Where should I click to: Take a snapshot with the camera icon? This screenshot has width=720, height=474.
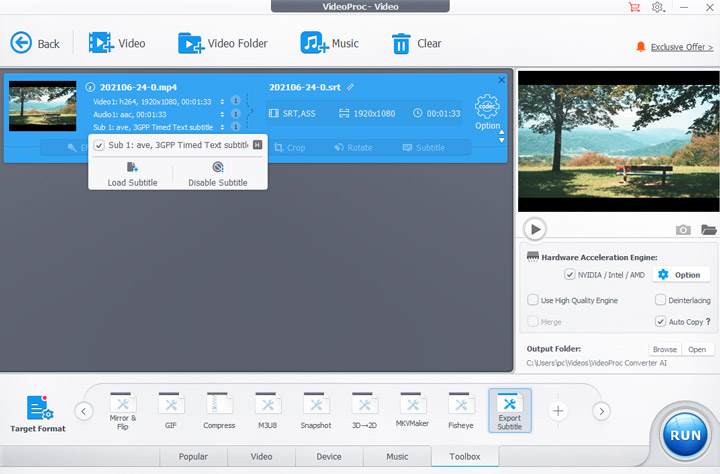pos(683,229)
